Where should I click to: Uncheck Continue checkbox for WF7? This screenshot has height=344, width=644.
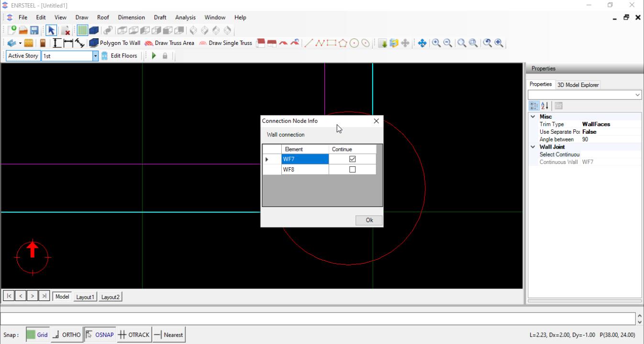click(x=353, y=159)
